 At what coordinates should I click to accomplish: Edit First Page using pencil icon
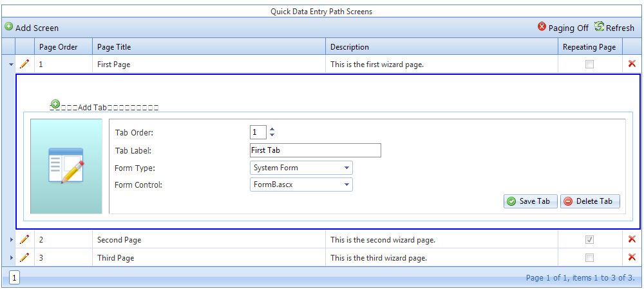point(24,64)
